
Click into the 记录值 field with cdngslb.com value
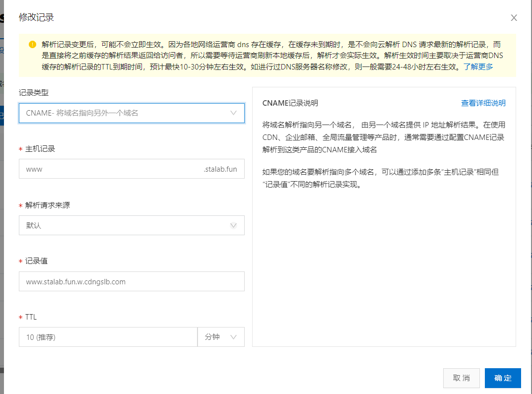point(132,281)
